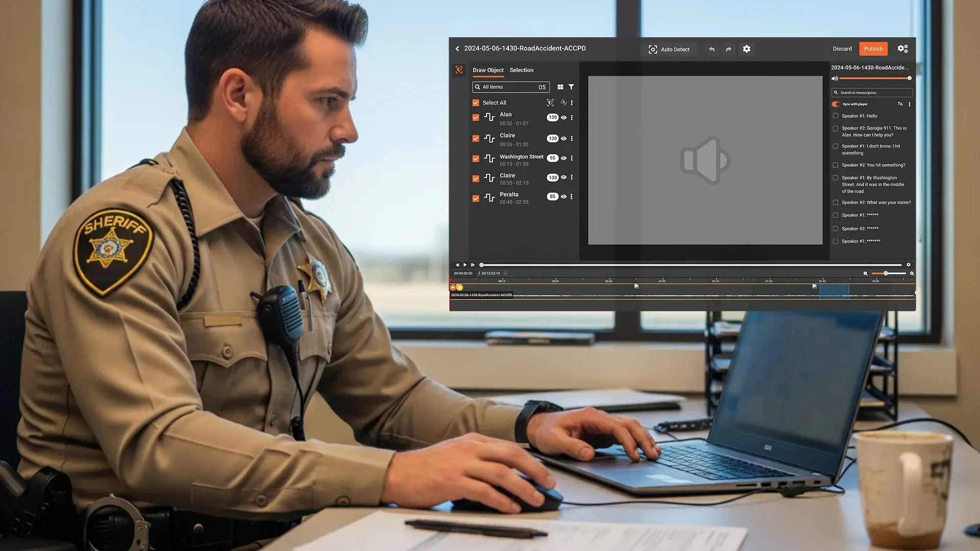
Task: Switch to the Selection tab
Action: pyautogui.click(x=521, y=70)
